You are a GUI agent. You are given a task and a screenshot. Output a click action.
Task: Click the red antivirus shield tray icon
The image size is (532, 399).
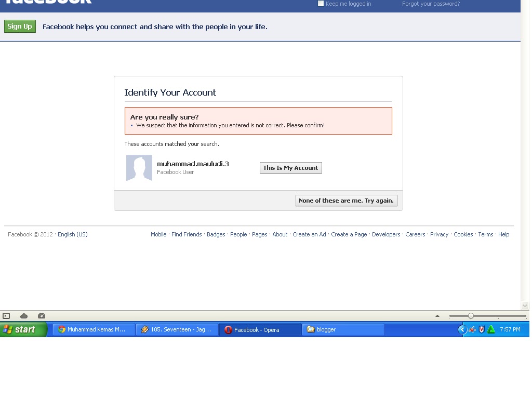point(482,329)
